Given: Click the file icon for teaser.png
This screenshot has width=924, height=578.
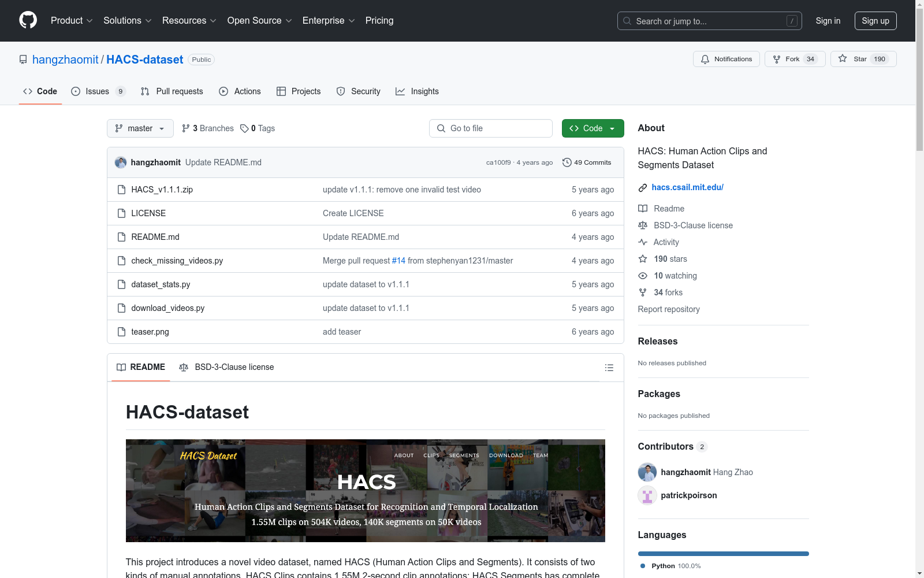Looking at the screenshot, I should [121, 332].
